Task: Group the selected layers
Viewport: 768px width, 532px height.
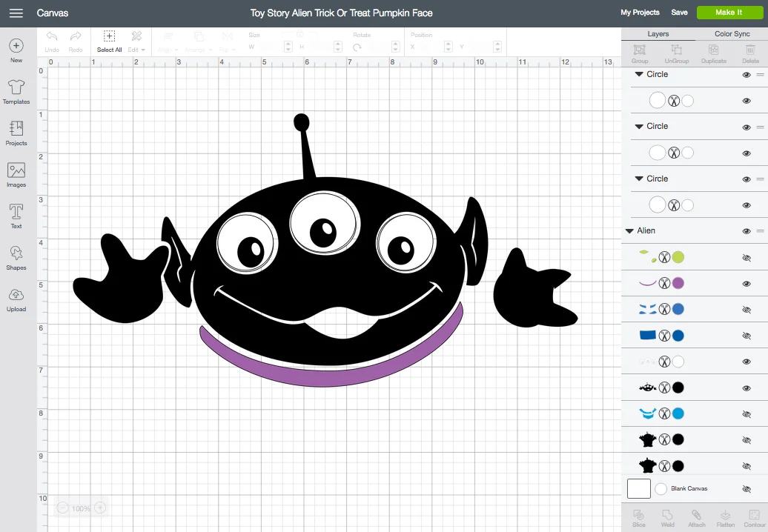Action: tap(640, 54)
